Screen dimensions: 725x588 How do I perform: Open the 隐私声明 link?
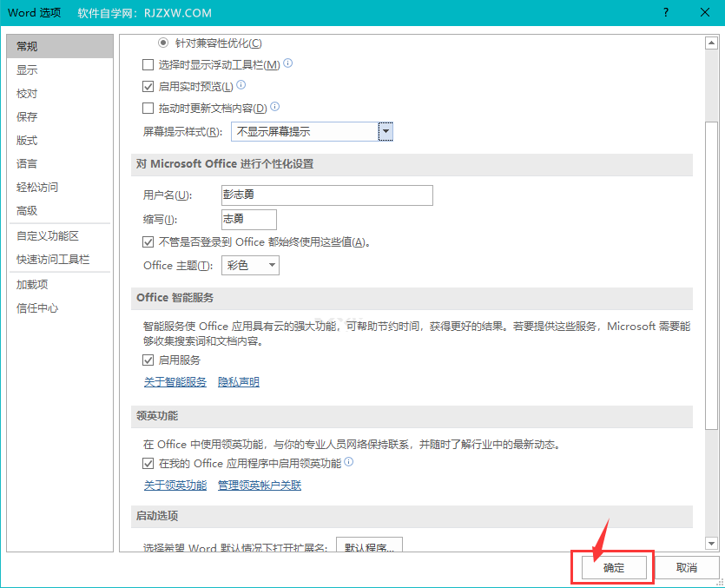[238, 381]
